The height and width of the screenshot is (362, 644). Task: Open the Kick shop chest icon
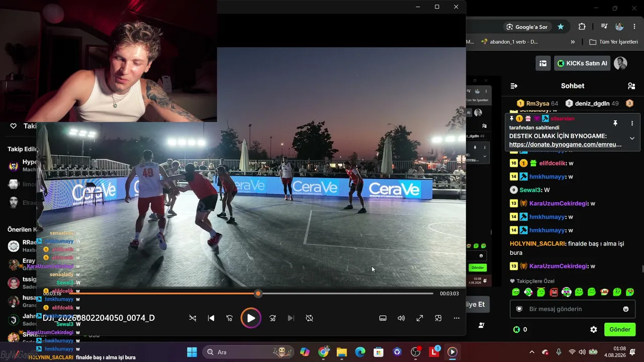543,63
